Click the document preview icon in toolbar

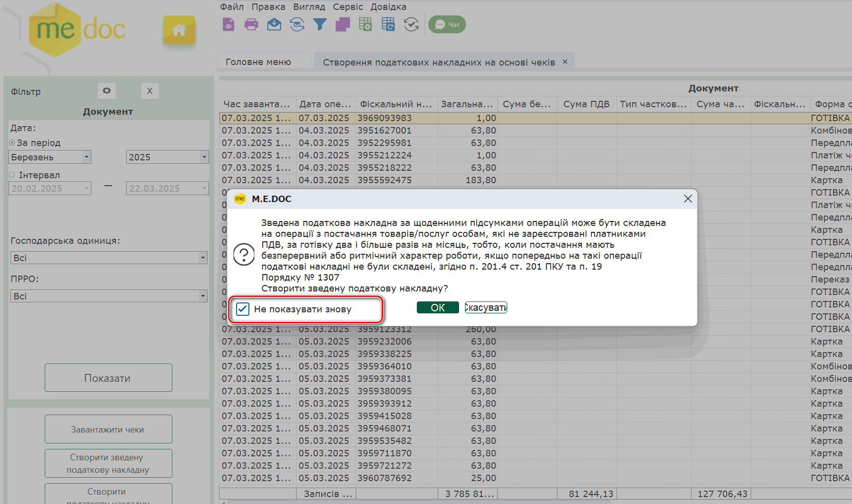point(229,24)
